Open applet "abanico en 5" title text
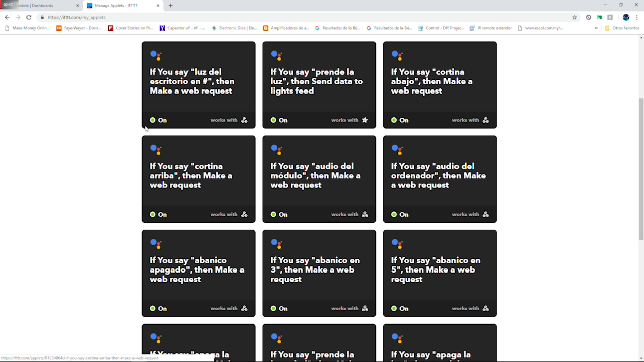 click(436, 270)
